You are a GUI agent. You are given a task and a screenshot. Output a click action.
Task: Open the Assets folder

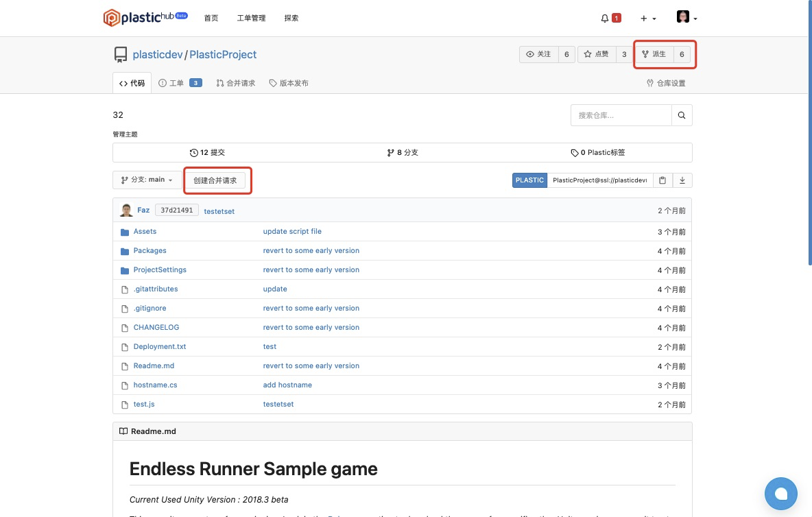pyautogui.click(x=145, y=231)
